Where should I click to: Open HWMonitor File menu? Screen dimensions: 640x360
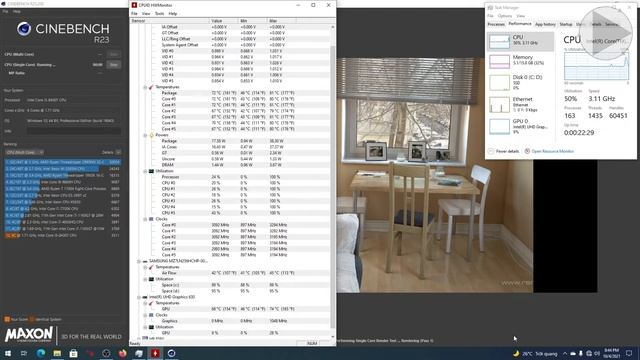(134, 13)
